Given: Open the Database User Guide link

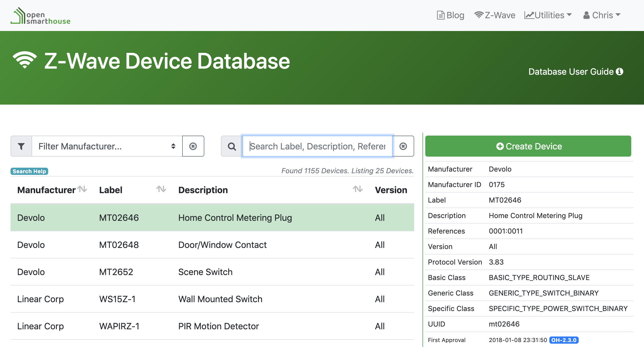Looking at the screenshot, I should coord(576,72).
